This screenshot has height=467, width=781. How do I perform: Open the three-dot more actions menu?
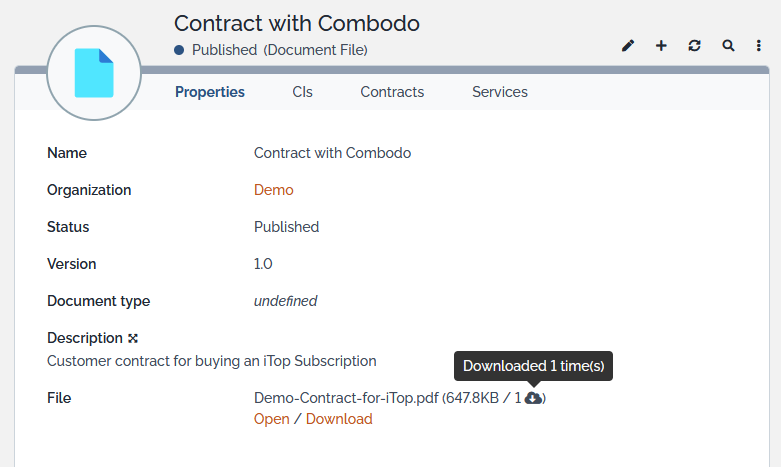pyautogui.click(x=759, y=46)
